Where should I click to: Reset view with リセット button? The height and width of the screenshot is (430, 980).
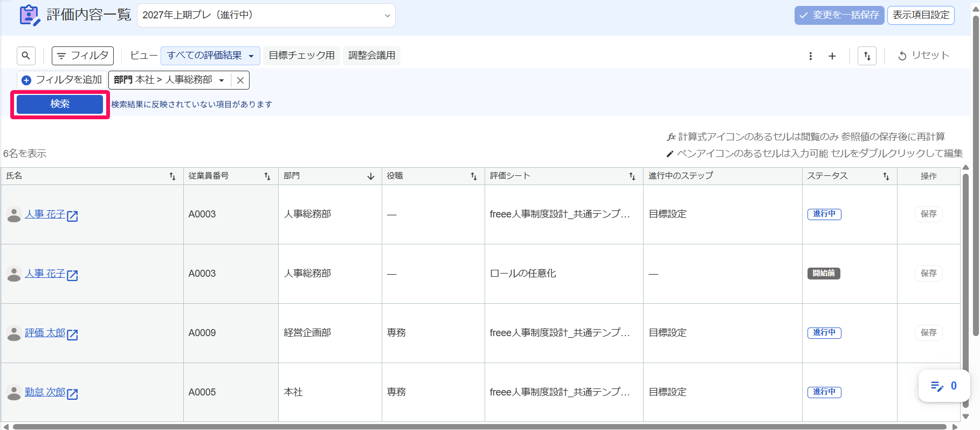[x=923, y=56]
